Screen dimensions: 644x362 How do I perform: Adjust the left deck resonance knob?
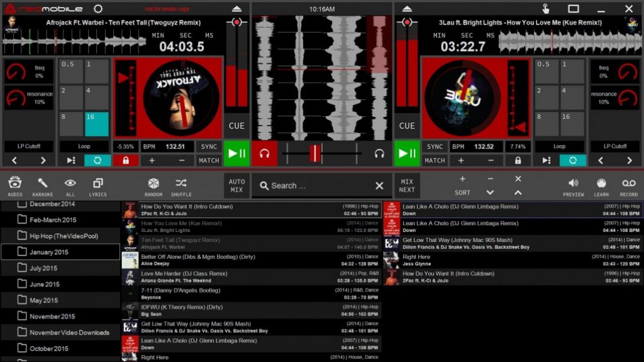(x=16, y=98)
